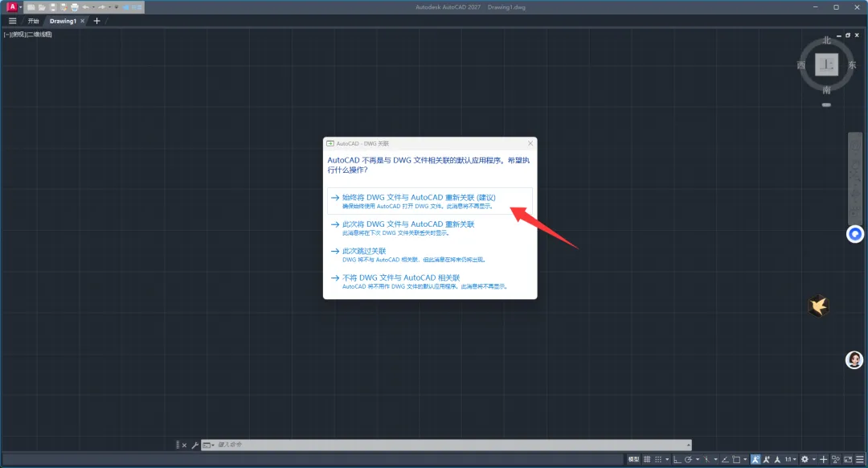Click ViewCube 西 west direction
Screen dimensions: 868x468
(x=801, y=65)
